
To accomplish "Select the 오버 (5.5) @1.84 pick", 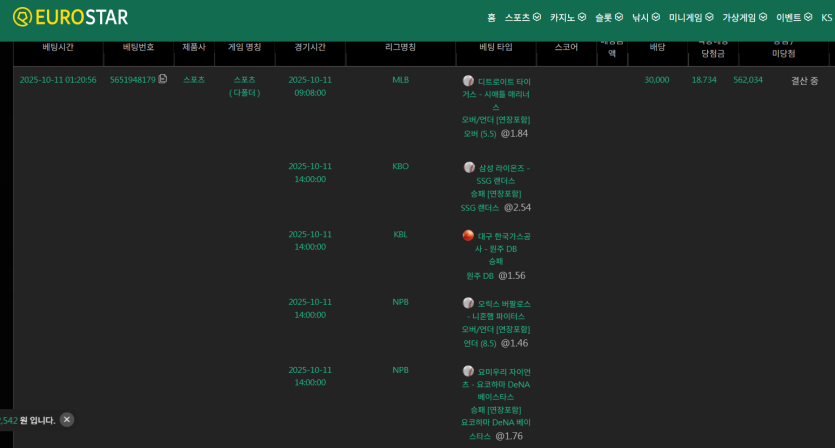I will (496, 134).
